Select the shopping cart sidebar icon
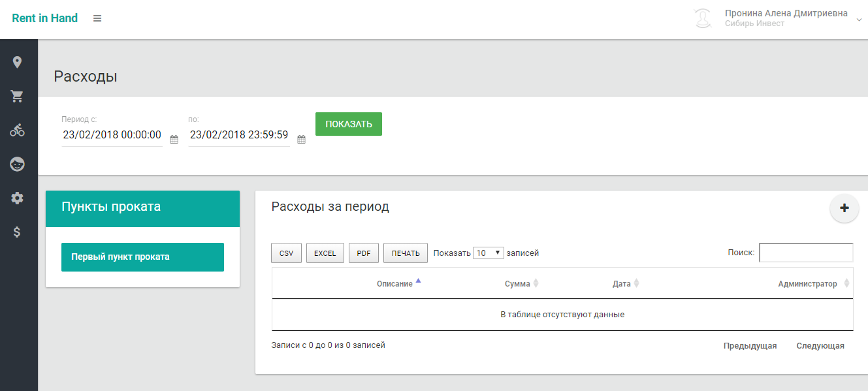 click(x=18, y=96)
